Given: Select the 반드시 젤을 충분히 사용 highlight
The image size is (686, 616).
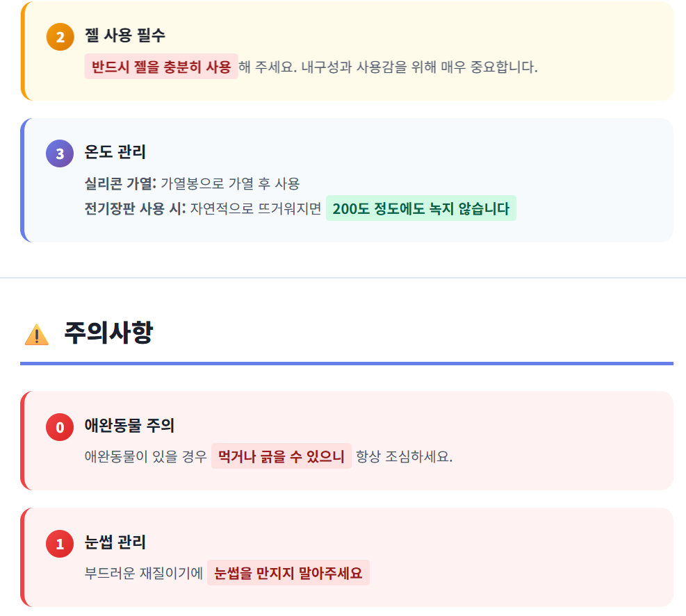Looking at the screenshot, I should [161, 67].
